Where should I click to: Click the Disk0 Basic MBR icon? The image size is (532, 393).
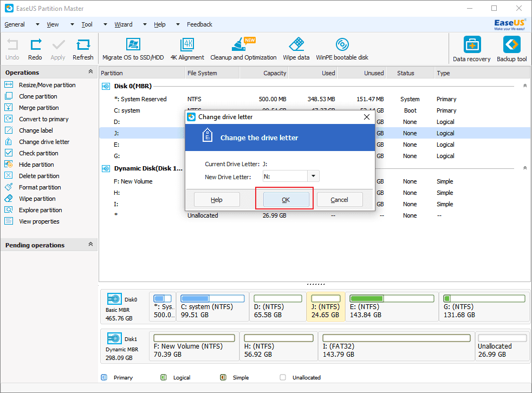click(x=114, y=299)
